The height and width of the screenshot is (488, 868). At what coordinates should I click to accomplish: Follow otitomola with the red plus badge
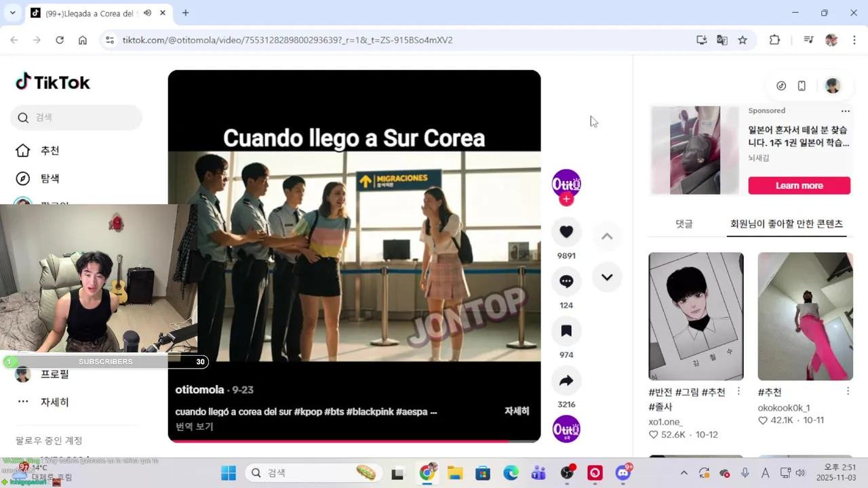pyautogui.click(x=566, y=199)
